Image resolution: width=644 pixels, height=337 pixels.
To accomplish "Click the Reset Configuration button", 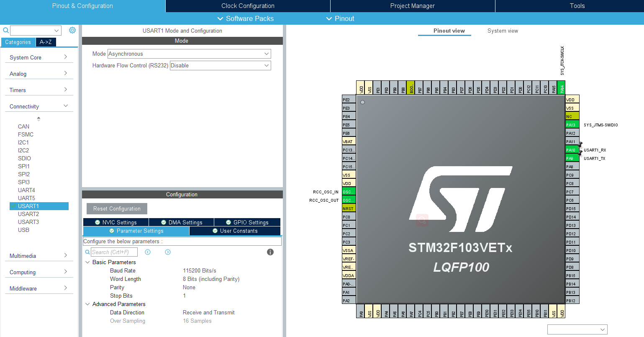I will [117, 208].
